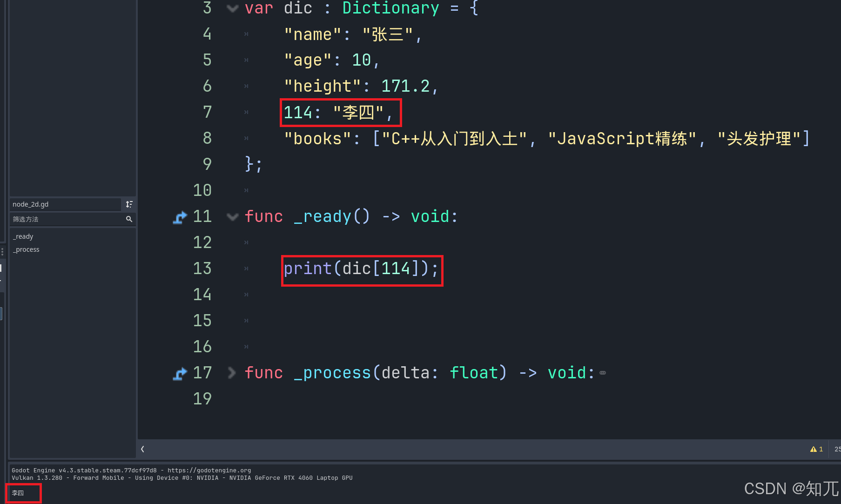Click the search icon in the filter methods box
Image resolution: width=841 pixels, height=504 pixels.
click(129, 219)
